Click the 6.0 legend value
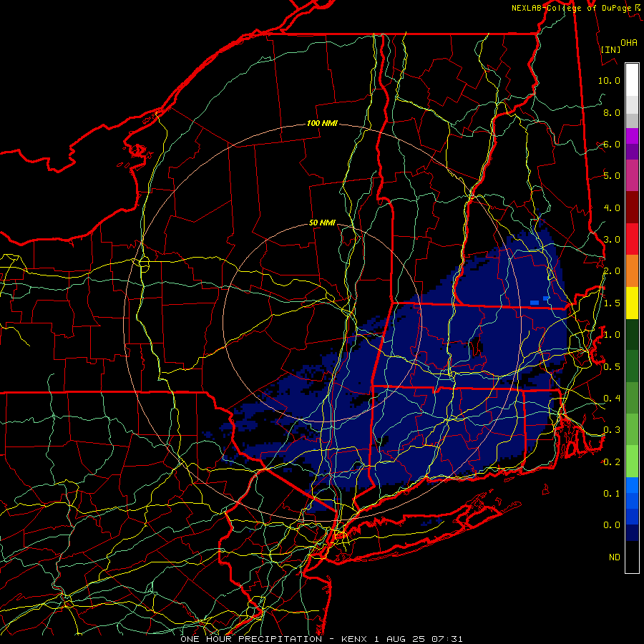Screen dimensions: 644x644 click(612, 144)
